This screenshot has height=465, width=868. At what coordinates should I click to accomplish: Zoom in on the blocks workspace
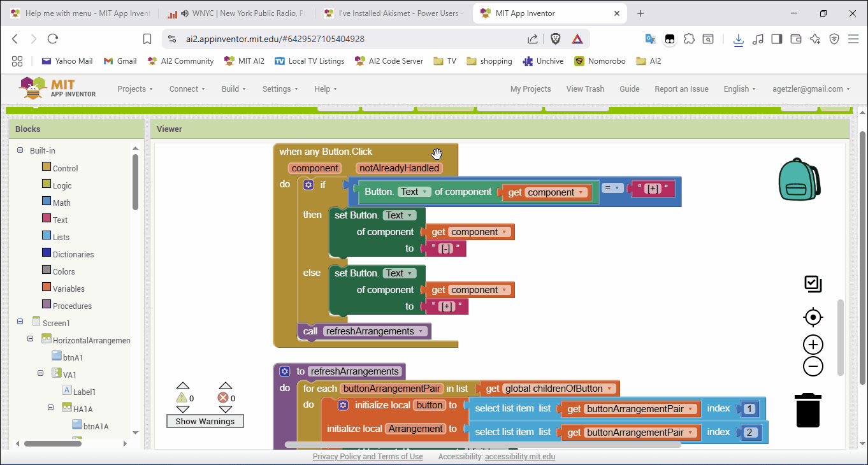[813, 345]
